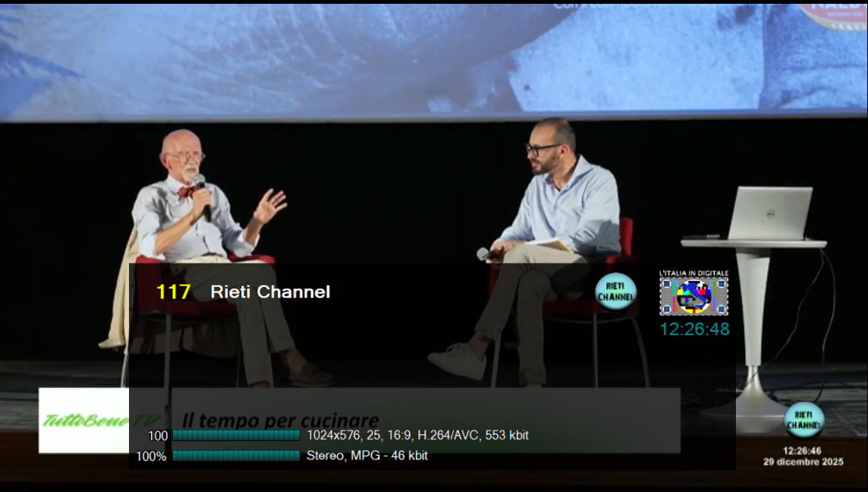868x492 pixels.
Task: Click the broadcast timestamp 12:26:46
Action: [803, 450]
